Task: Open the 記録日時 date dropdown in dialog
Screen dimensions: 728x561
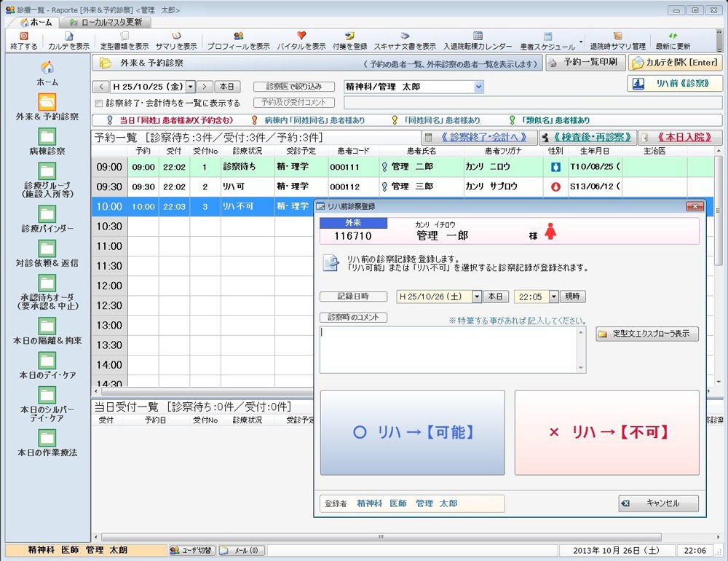Action: click(x=476, y=297)
